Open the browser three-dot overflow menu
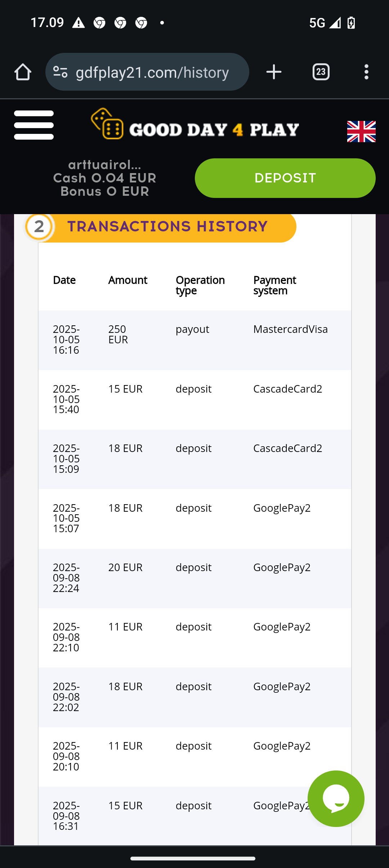This screenshot has width=389, height=868. pos(366,72)
